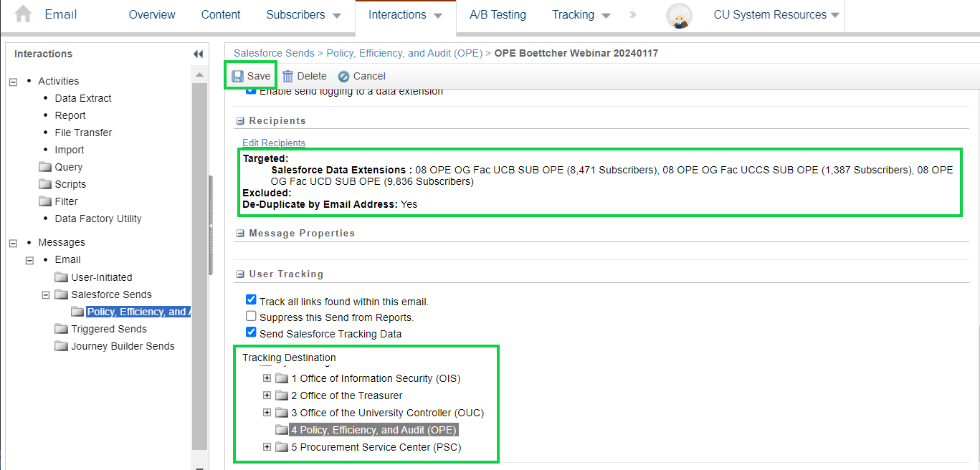The width and height of the screenshot is (980, 470).
Task: Click the Home icon beside Email
Action: tap(23, 14)
